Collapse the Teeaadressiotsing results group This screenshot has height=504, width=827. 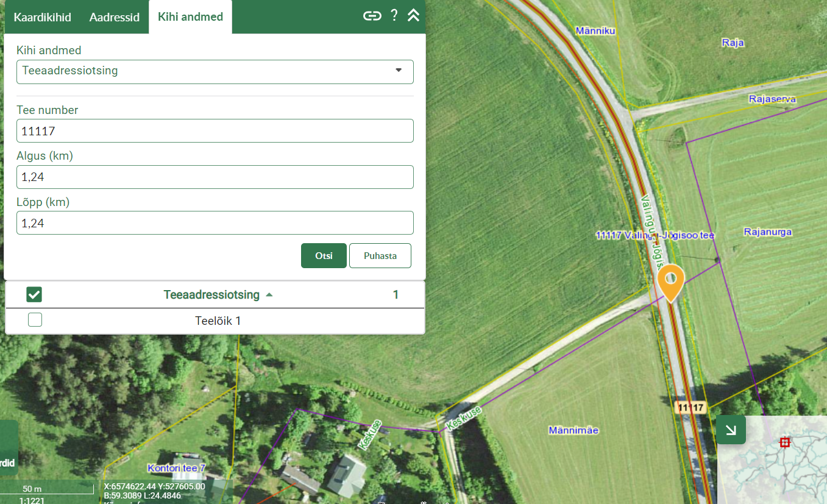[x=269, y=295]
